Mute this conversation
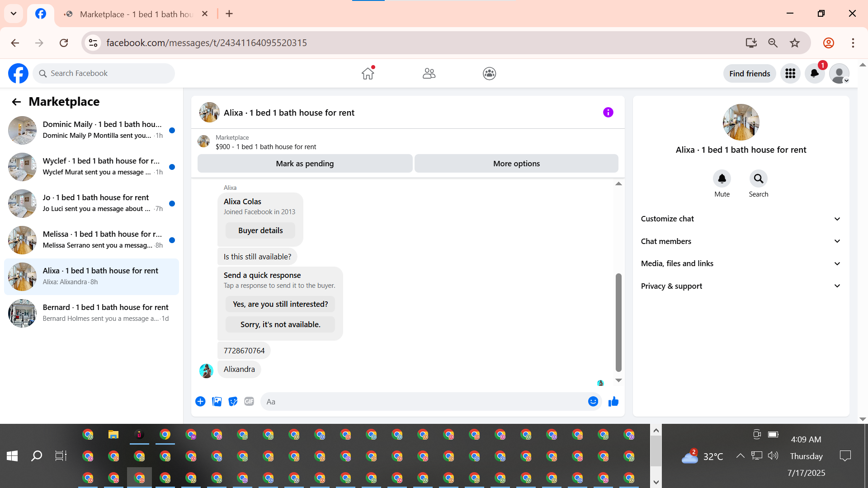Viewport: 868px width, 488px height. 722,179
